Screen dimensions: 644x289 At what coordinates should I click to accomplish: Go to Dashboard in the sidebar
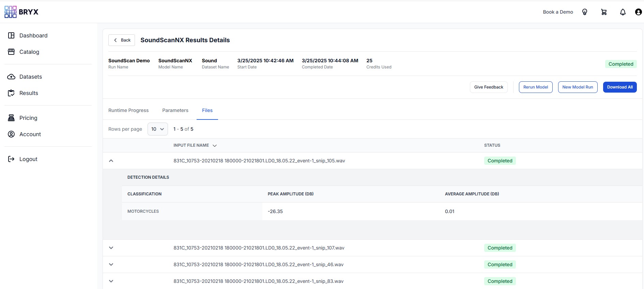tap(33, 35)
